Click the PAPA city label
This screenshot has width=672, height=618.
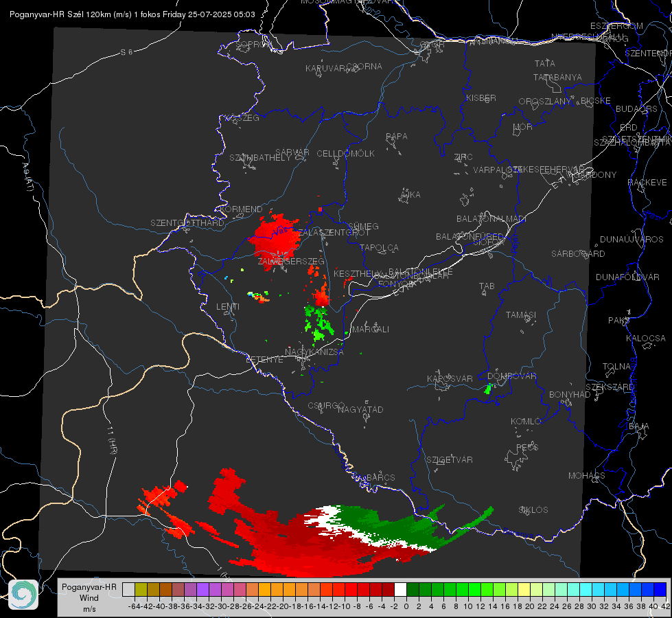[397, 137]
